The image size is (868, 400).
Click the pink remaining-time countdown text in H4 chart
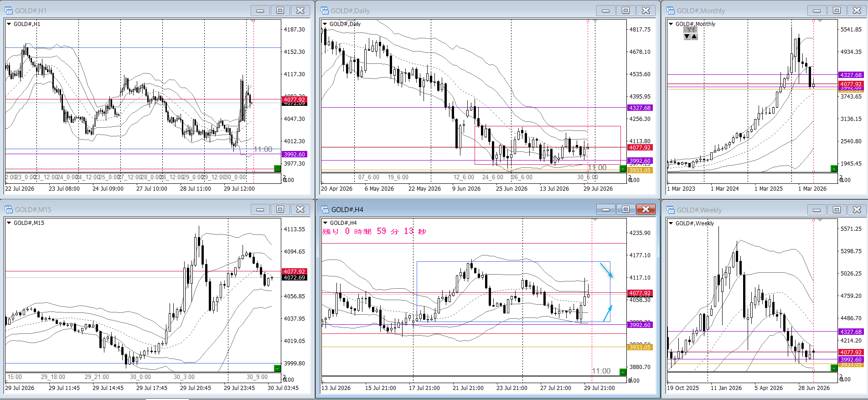tap(374, 231)
